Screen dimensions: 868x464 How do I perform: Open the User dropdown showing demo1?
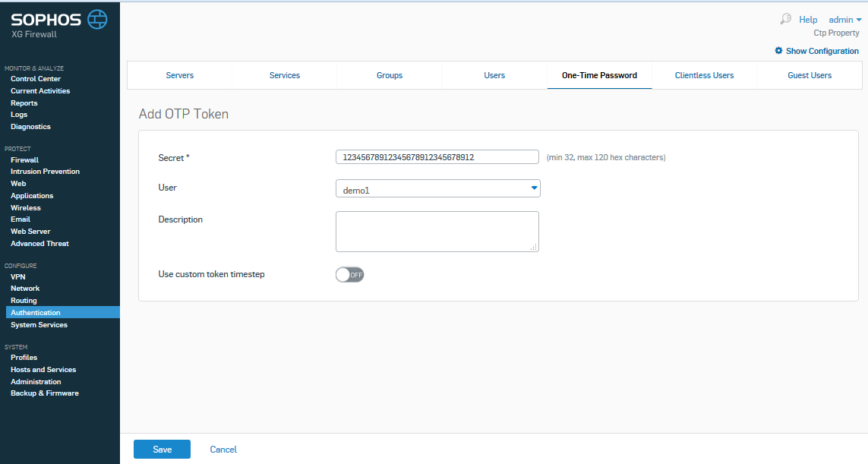437,188
